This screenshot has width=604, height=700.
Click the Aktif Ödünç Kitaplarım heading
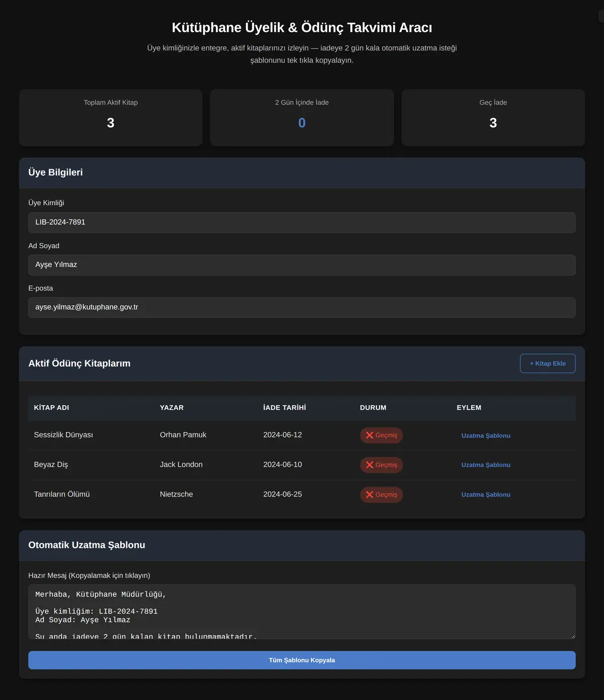click(x=79, y=363)
